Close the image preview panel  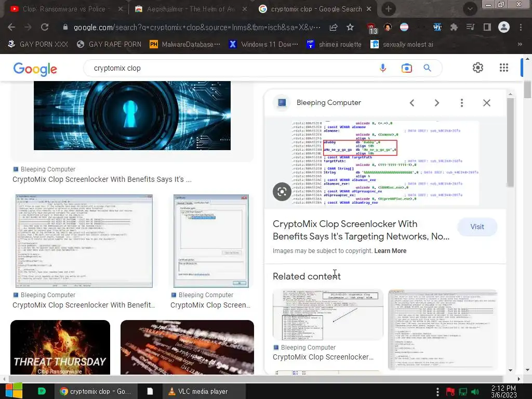point(486,103)
